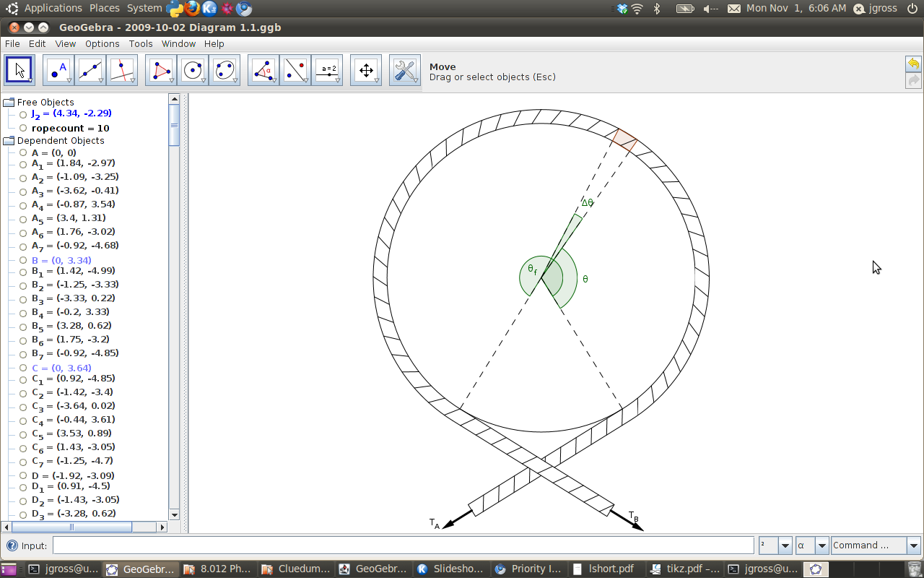
Task: Select the Polygon tool
Action: (161, 70)
